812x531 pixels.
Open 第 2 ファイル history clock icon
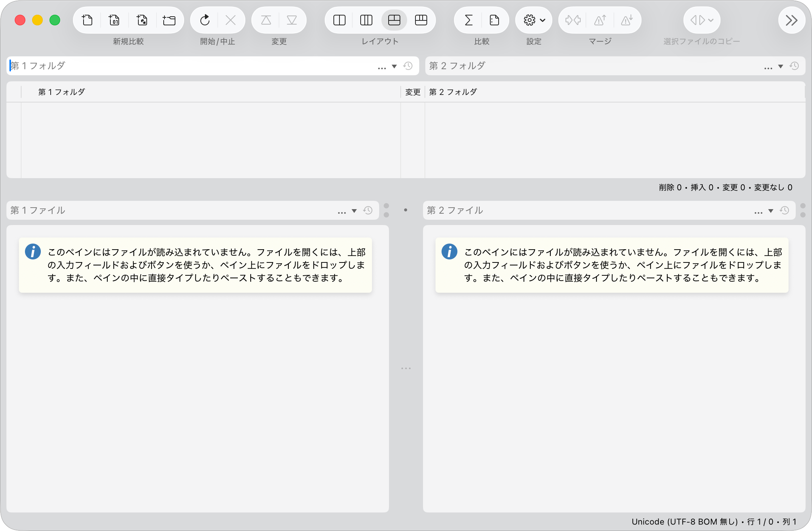(784, 210)
